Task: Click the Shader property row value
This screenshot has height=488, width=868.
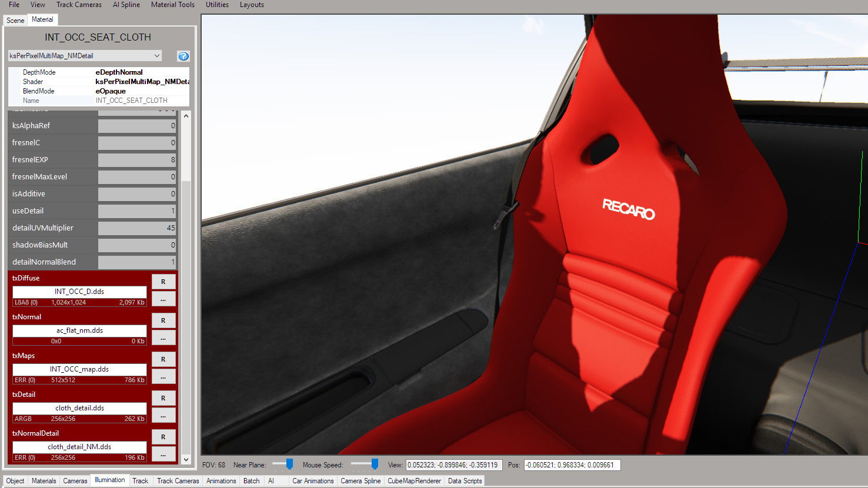Action: (142, 82)
